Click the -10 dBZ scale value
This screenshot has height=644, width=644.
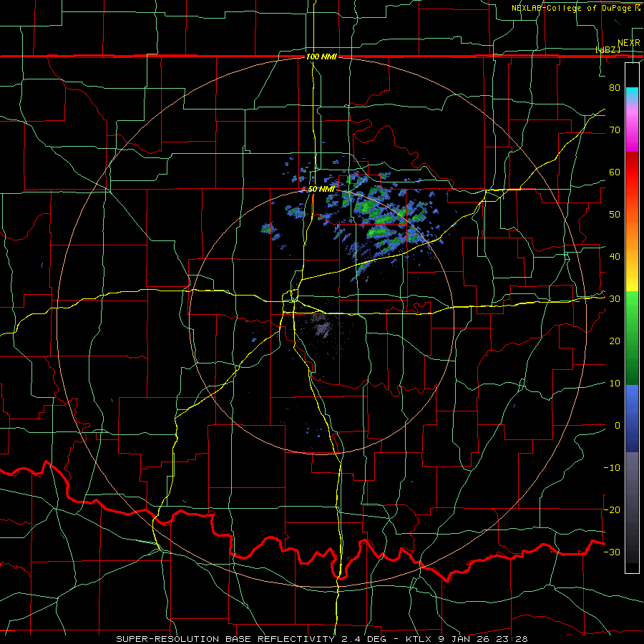point(612,468)
